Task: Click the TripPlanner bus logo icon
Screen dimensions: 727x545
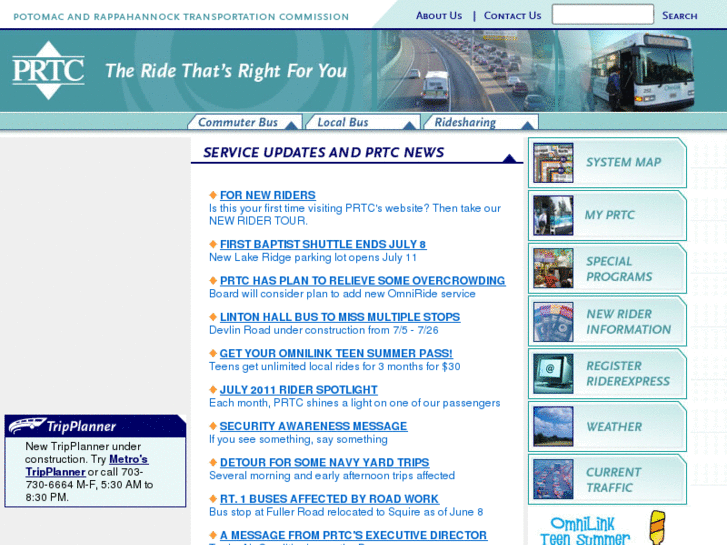Action: 27,425
